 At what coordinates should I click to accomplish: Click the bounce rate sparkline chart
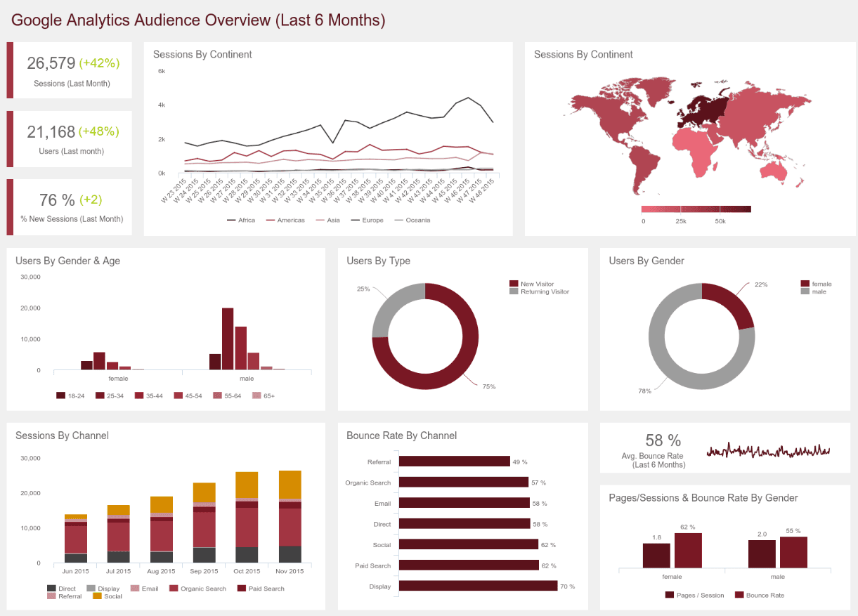(768, 450)
